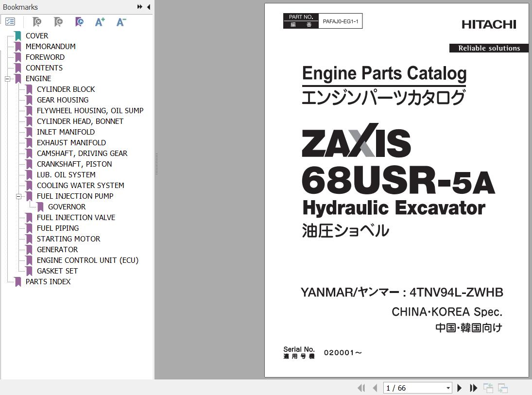Open ENGINE CONTROL UNIT (ECU) bookmark

tap(87, 260)
